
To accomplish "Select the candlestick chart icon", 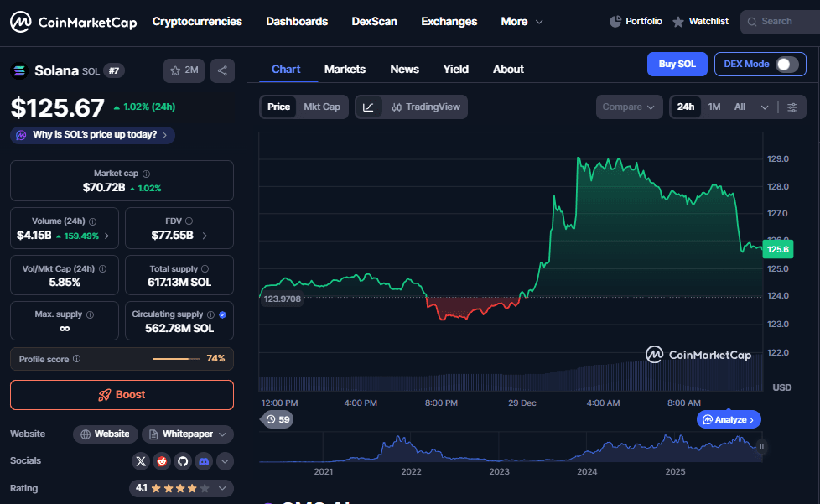I will click(x=397, y=107).
